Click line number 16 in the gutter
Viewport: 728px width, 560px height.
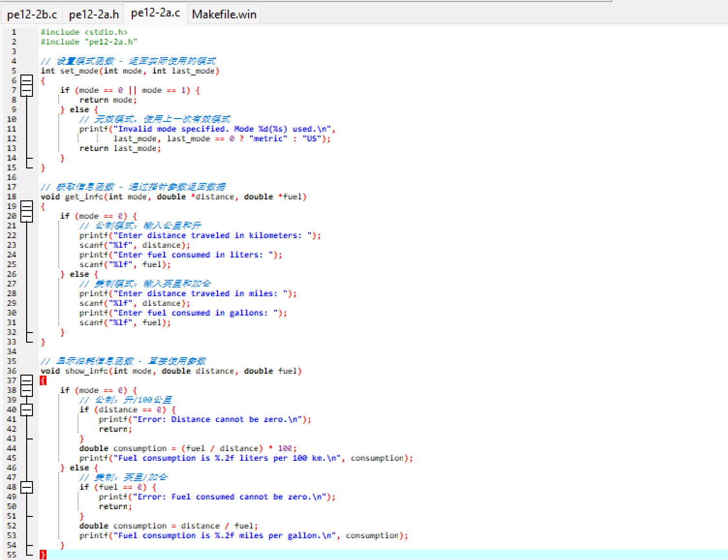tap(12, 178)
